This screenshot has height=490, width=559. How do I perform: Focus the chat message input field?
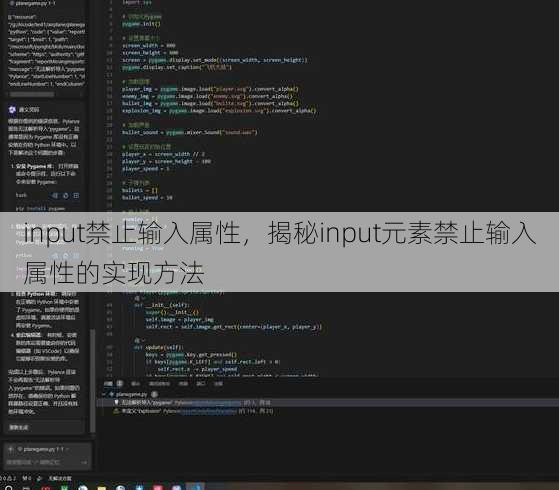point(41,462)
